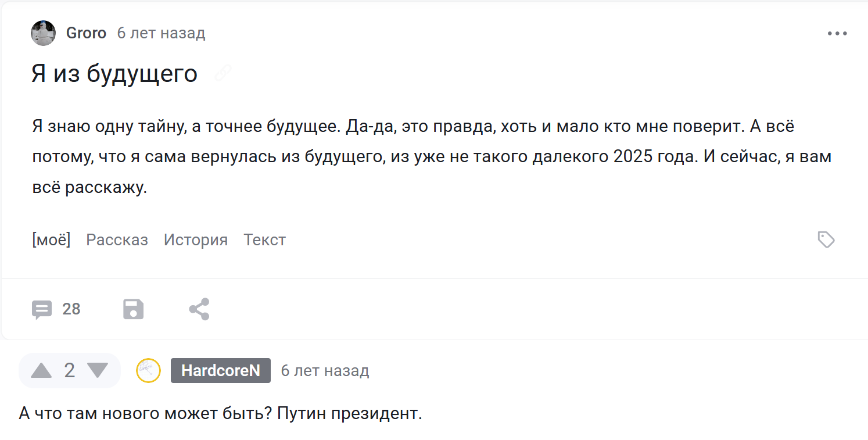Click the post's "6 лет назад" timestamp
Image resolution: width=868 pixels, height=440 pixels.
click(161, 33)
